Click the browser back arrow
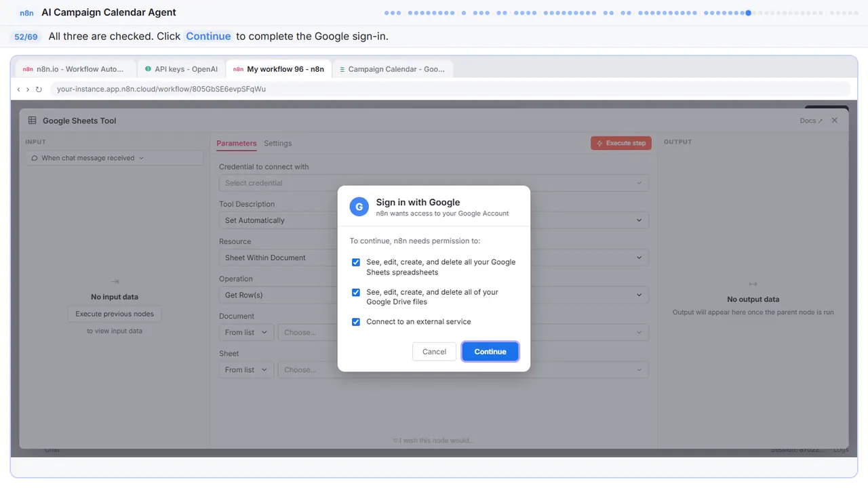 pos(18,89)
